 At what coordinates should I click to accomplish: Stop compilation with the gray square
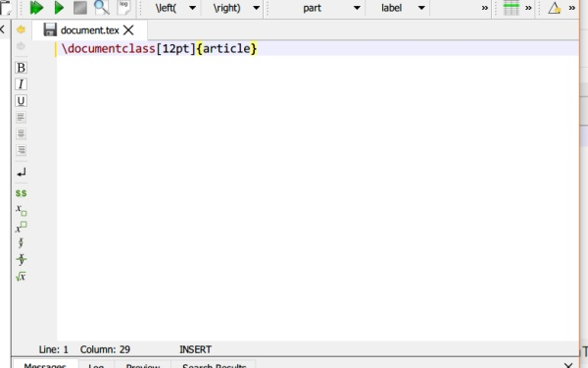point(80,8)
